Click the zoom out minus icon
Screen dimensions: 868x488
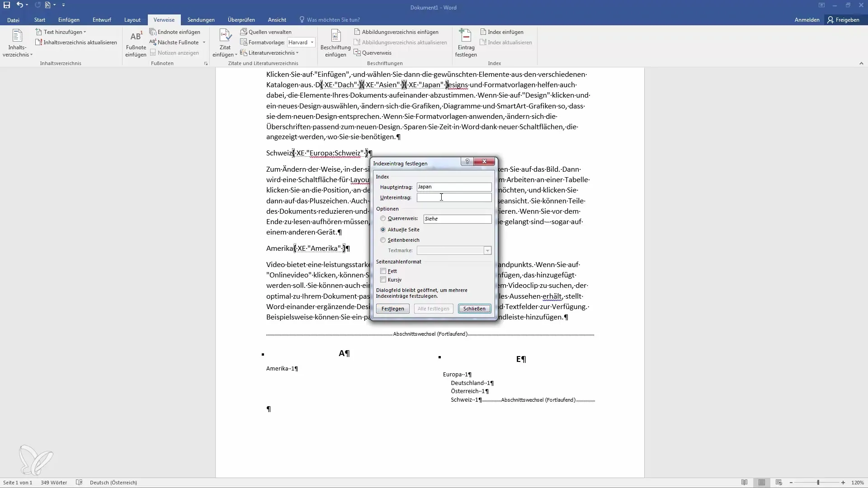tap(791, 483)
